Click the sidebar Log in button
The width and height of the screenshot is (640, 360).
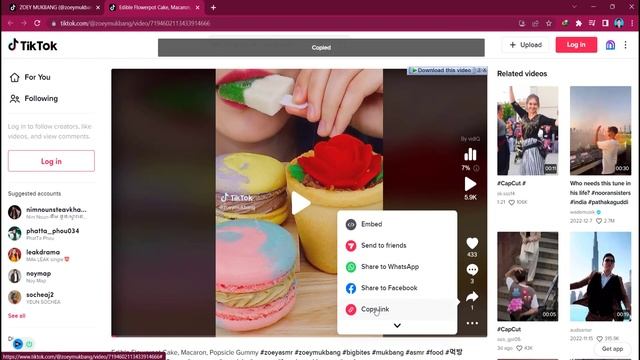click(x=51, y=161)
